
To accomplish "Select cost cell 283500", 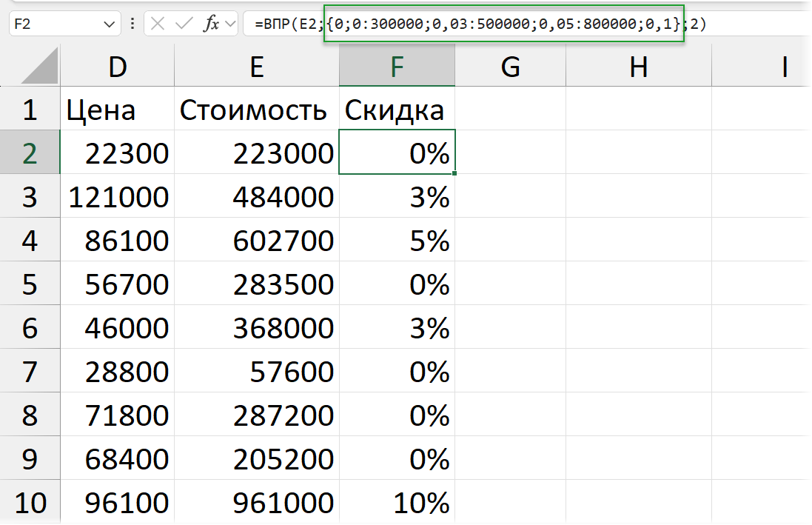I will click(257, 284).
